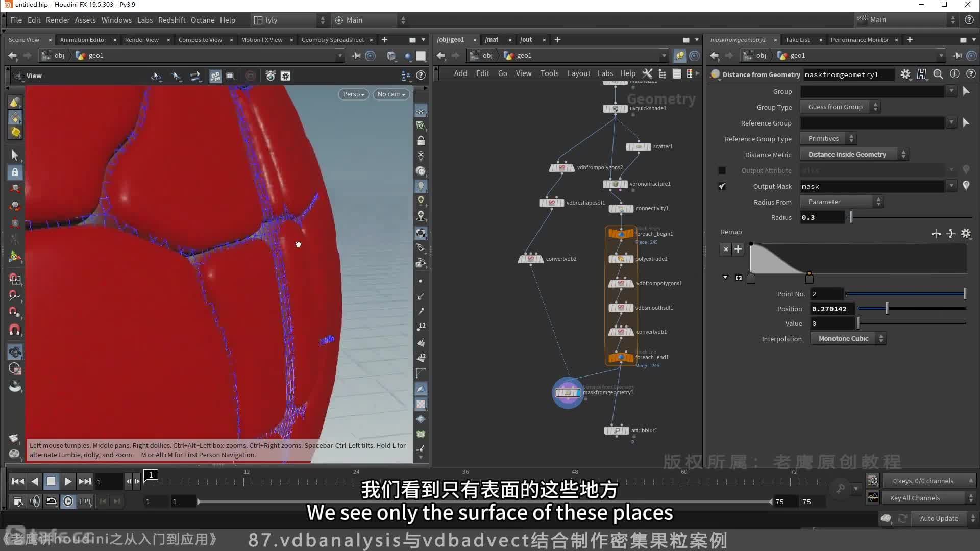Screen dimensions: 980x551
Task: Open the Auto Update mode dropdown
Action: click(945, 518)
